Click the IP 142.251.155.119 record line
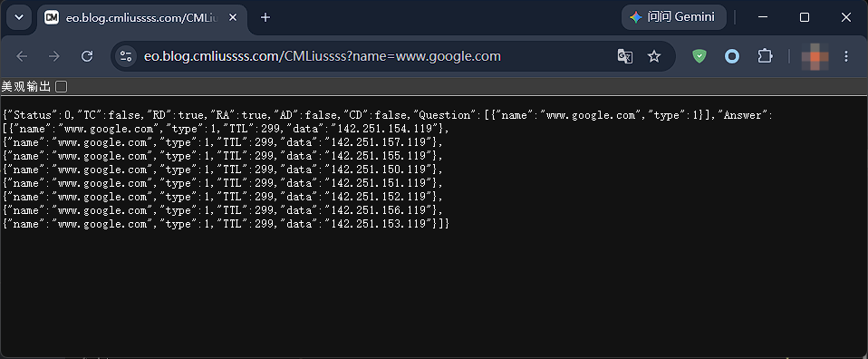The width and height of the screenshot is (868, 359). point(223,156)
